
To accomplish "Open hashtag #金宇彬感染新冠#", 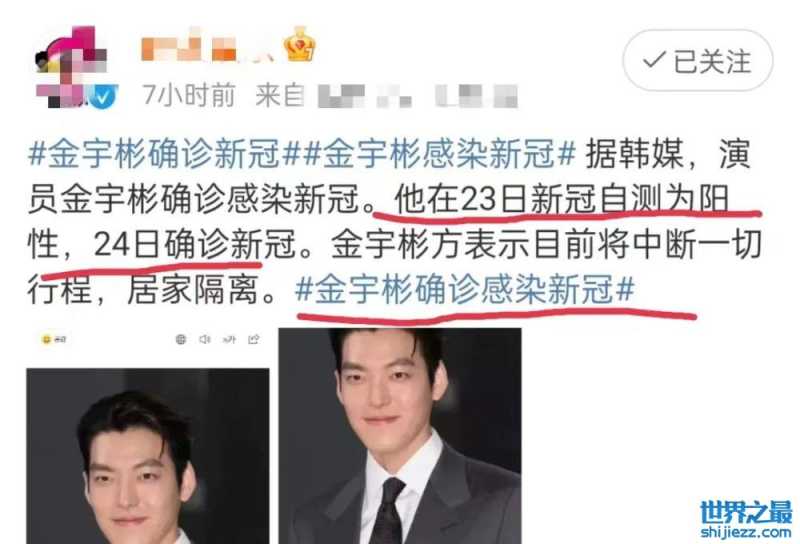I will coord(439,153).
